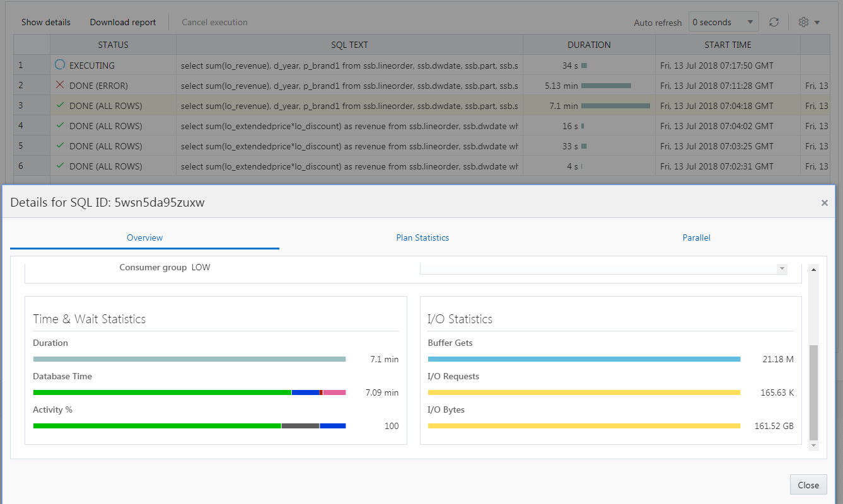Click the Show details button
The image size is (843, 504).
coord(46,22)
